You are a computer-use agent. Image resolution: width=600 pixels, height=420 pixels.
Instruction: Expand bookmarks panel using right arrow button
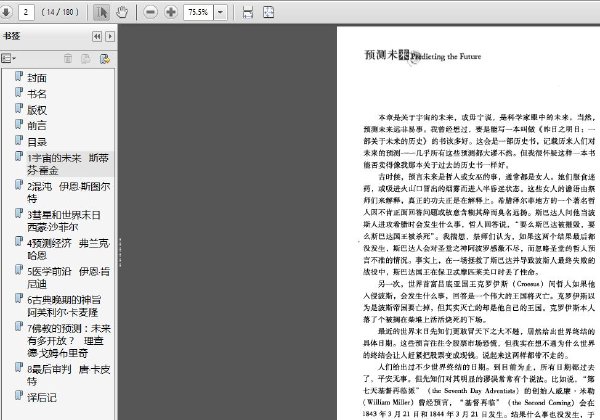point(110,36)
